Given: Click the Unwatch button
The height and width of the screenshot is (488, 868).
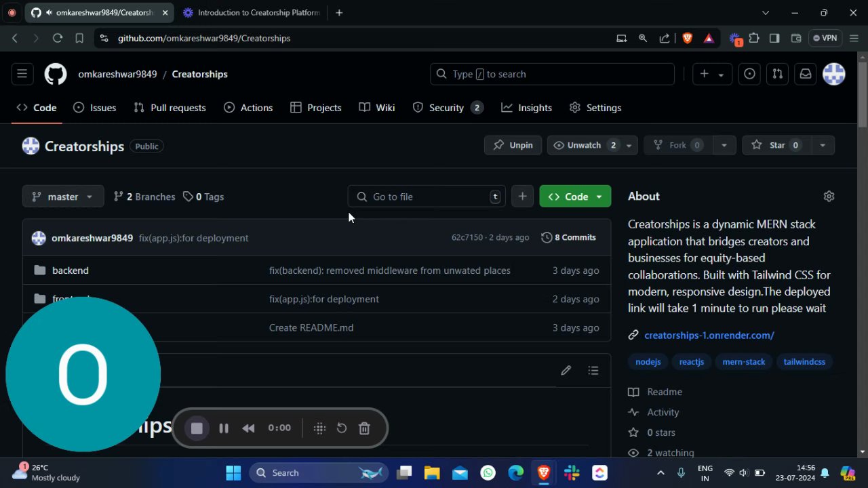Looking at the screenshot, I should [584, 145].
